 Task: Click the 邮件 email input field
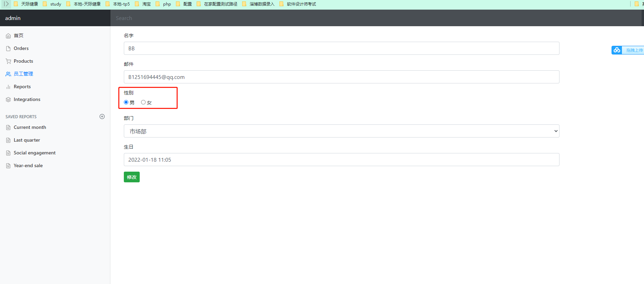(x=341, y=77)
